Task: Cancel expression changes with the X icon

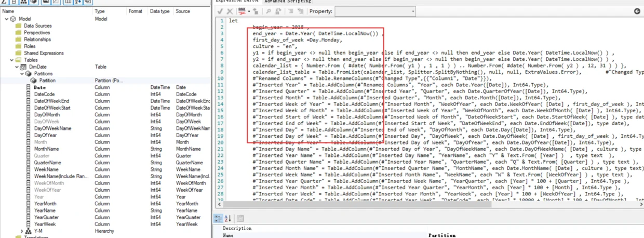Action: [230, 11]
